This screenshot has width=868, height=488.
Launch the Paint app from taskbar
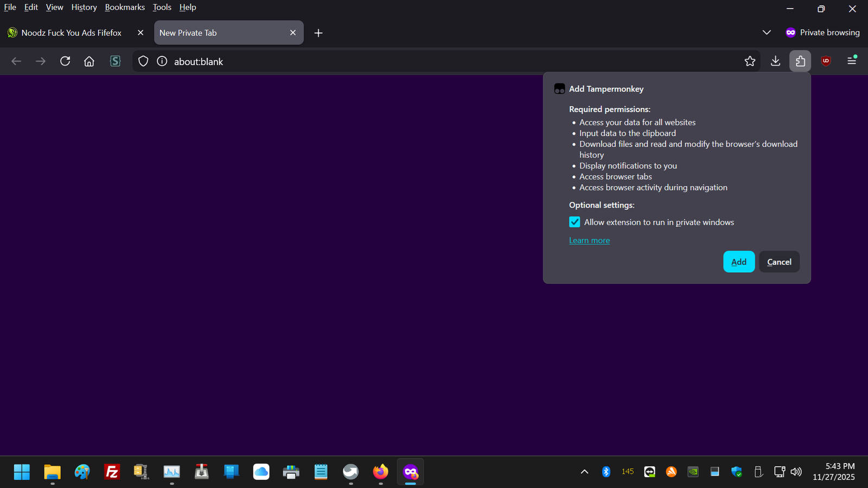(x=82, y=472)
